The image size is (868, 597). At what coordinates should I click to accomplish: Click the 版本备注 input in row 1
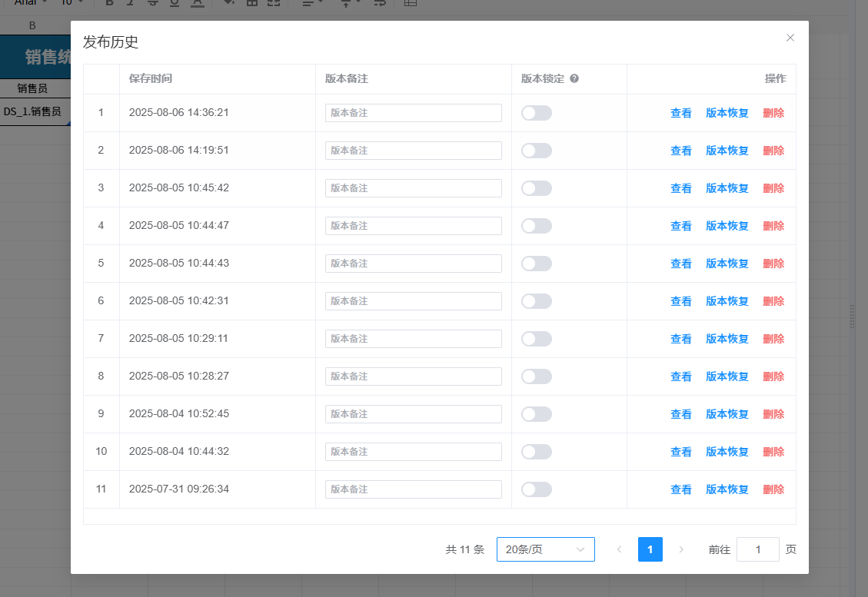coord(413,113)
